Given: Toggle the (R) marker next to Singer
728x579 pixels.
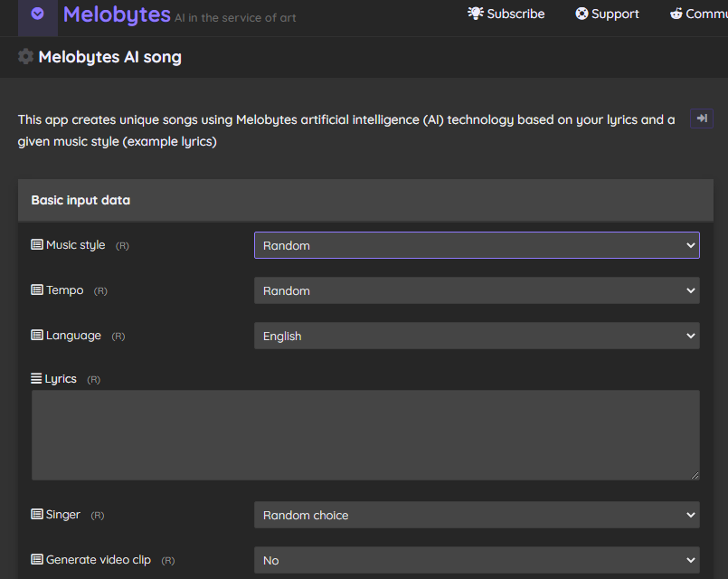Looking at the screenshot, I should (x=98, y=516).
